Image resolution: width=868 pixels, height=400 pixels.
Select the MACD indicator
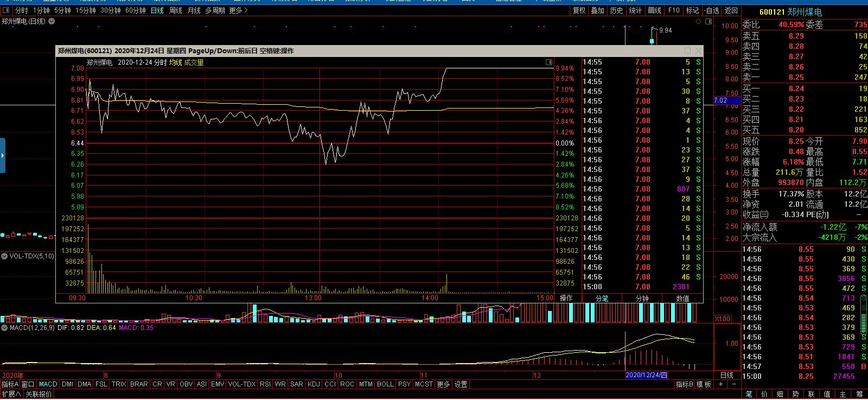pyautogui.click(x=48, y=384)
